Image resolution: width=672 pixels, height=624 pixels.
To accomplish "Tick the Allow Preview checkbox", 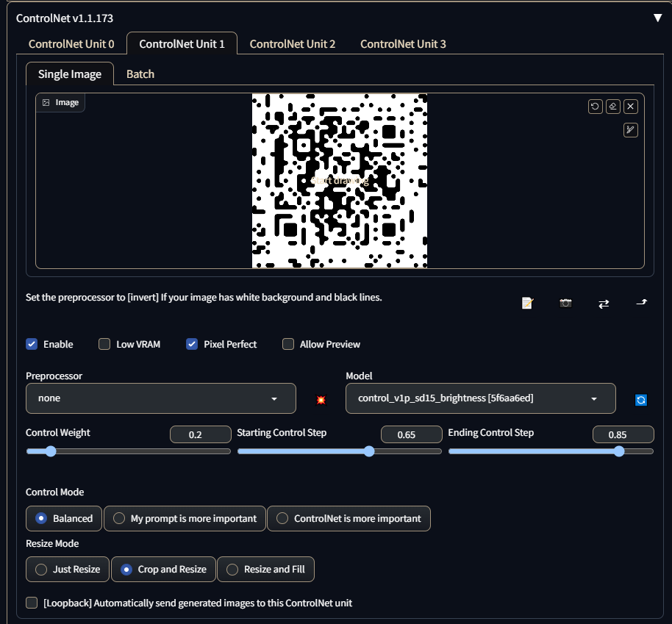I will tap(288, 344).
